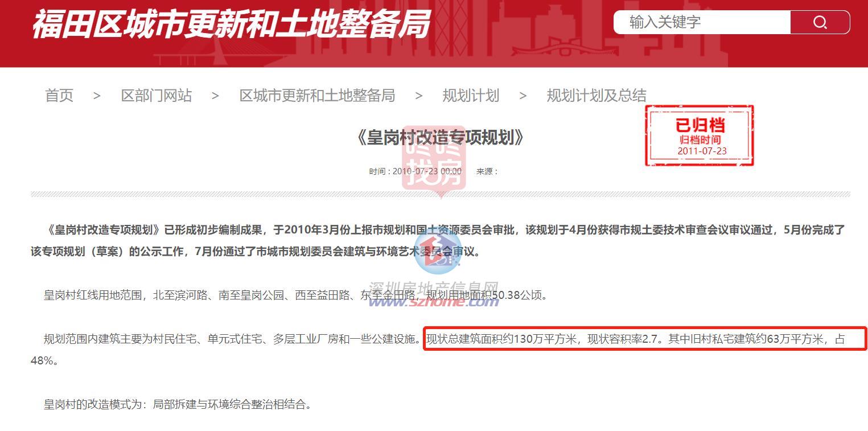The width and height of the screenshot is (868, 431).
Task: Click the www.szhome.com watermark text
Action: [x=434, y=301]
